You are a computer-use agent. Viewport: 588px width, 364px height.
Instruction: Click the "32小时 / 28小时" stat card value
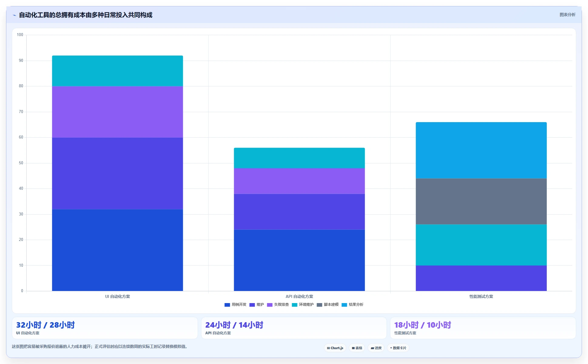pos(45,325)
